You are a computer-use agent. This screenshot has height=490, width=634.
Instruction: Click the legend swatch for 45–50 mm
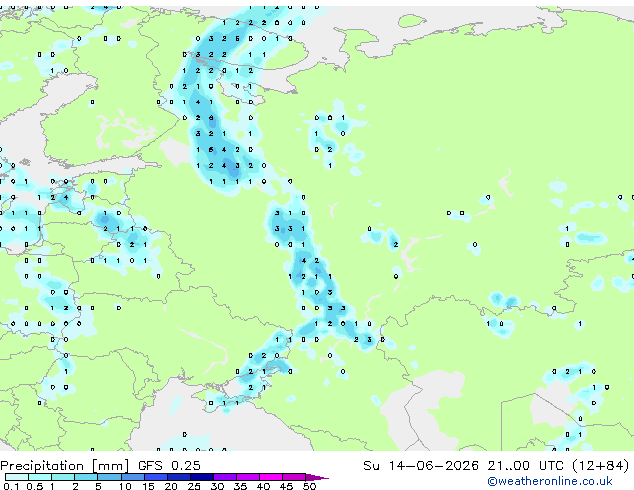[294, 477]
